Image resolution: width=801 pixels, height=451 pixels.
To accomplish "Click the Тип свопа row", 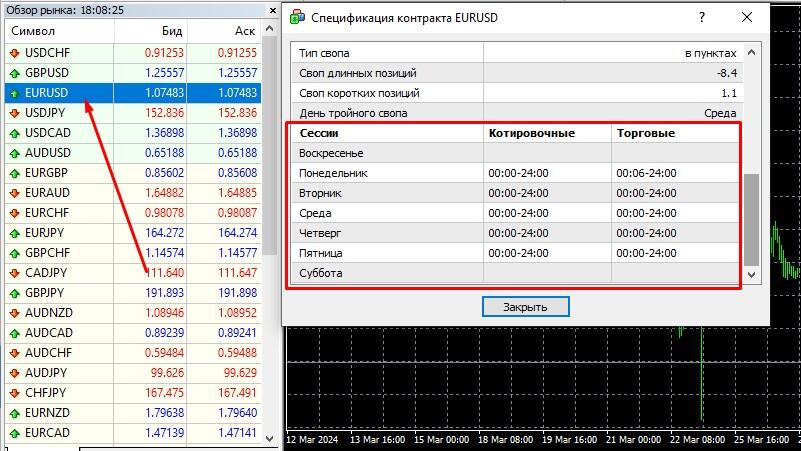I will 517,53.
